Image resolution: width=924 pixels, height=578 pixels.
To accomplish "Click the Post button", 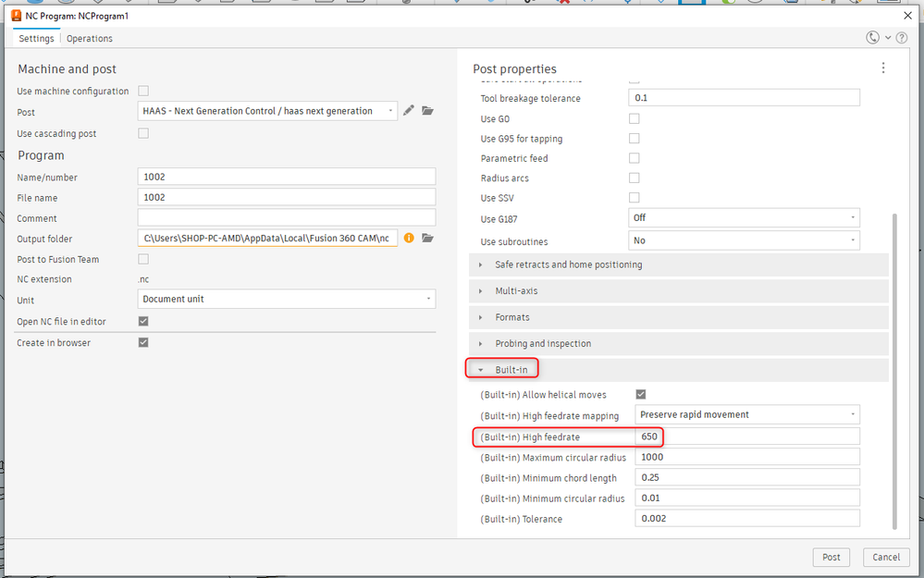I will 831,557.
